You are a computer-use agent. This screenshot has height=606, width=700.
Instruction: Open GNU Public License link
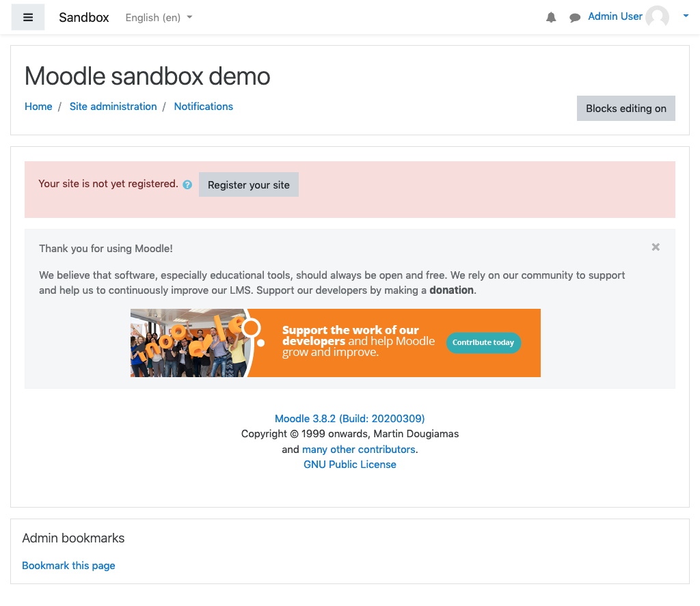click(x=349, y=465)
